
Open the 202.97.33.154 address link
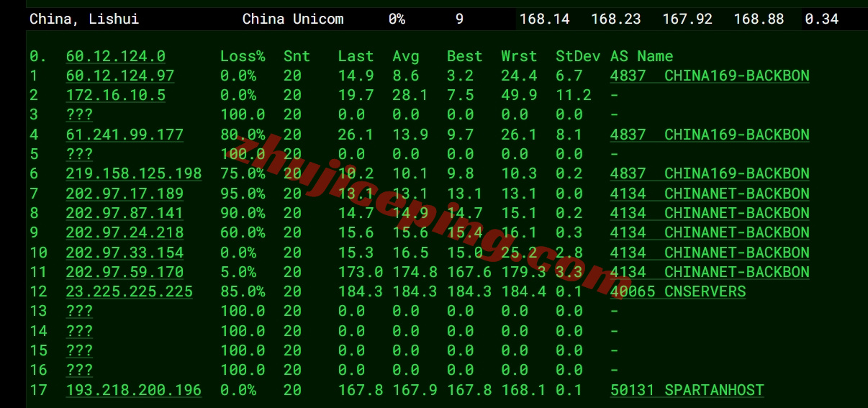125,253
